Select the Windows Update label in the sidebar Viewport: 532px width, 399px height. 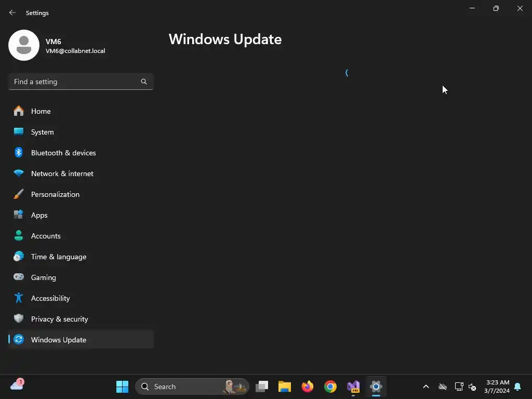click(x=59, y=340)
